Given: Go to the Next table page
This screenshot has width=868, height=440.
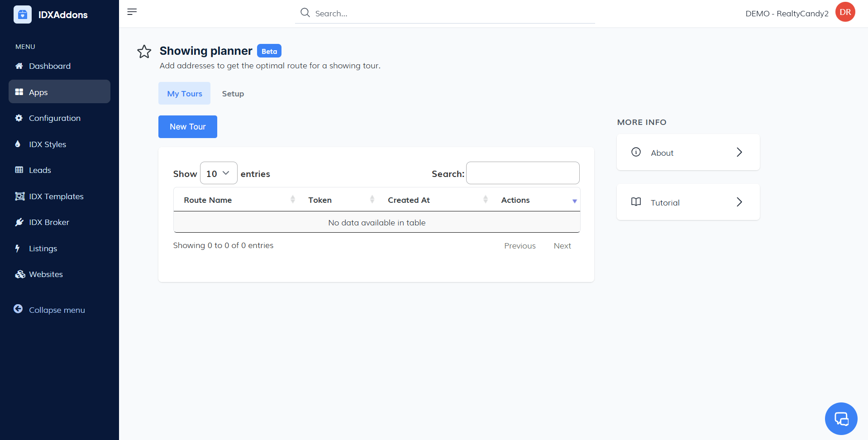Looking at the screenshot, I should tap(562, 246).
